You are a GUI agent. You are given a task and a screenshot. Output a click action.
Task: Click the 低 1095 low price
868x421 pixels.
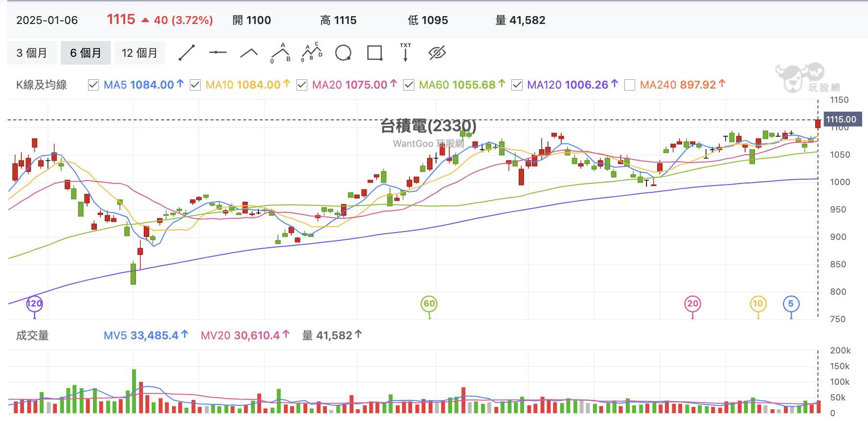tap(428, 21)
